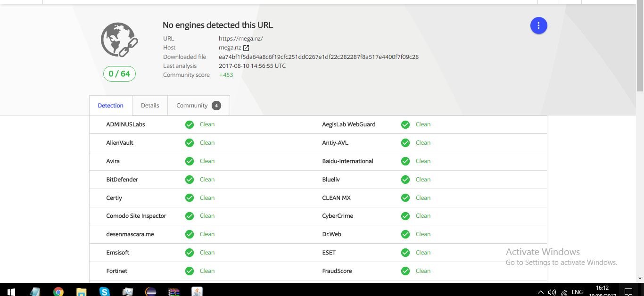
Task: Click green check icon for Comodo Site Inspector
Action: coord(190,216)
